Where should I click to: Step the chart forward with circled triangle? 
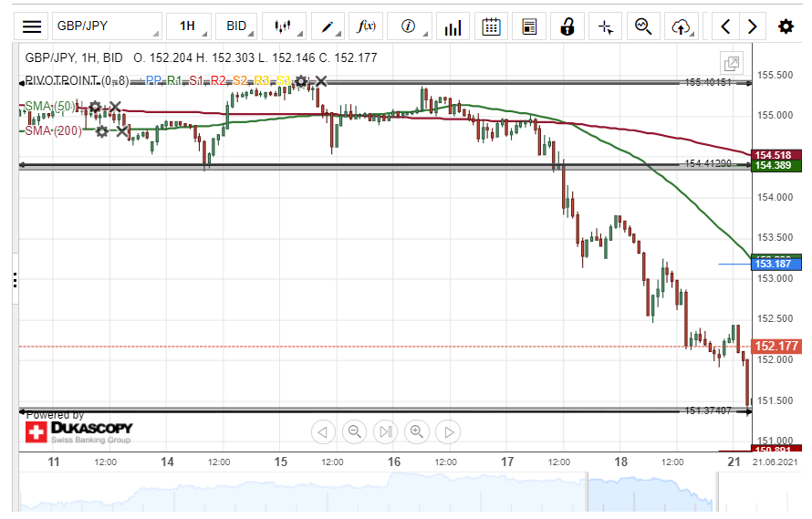click(449, 432)
